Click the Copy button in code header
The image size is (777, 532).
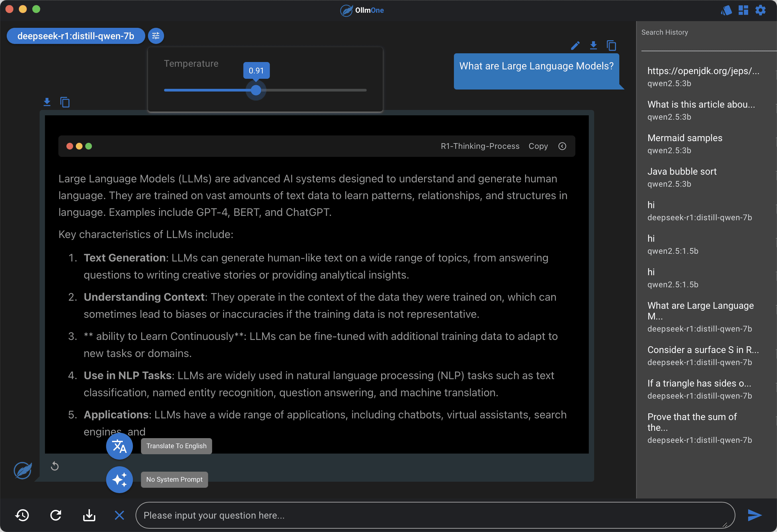538,146
